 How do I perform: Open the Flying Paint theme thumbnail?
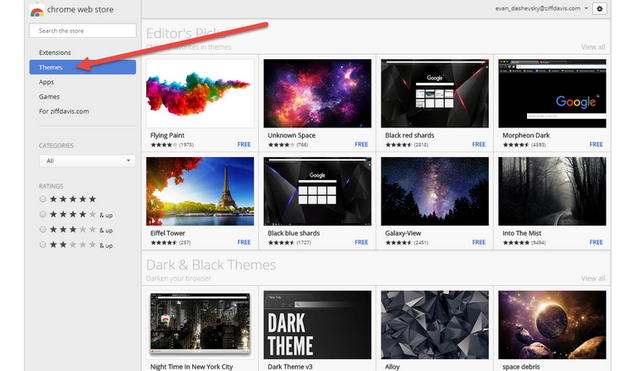[200, 93]
